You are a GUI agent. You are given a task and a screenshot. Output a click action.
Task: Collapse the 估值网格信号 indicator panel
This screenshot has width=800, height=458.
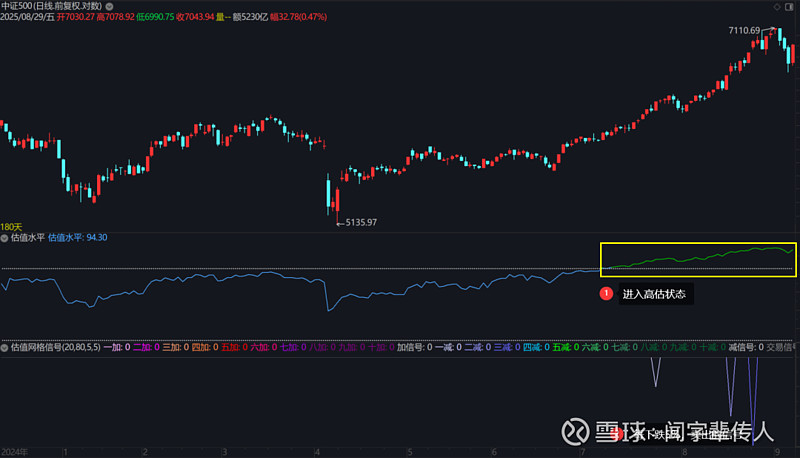coord(4,347)
